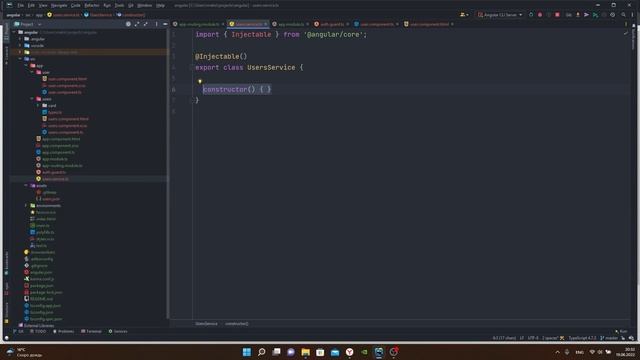The image size is (640, 360).
Task: Switch to the app.module.ts editor tab
Action: 291,24
